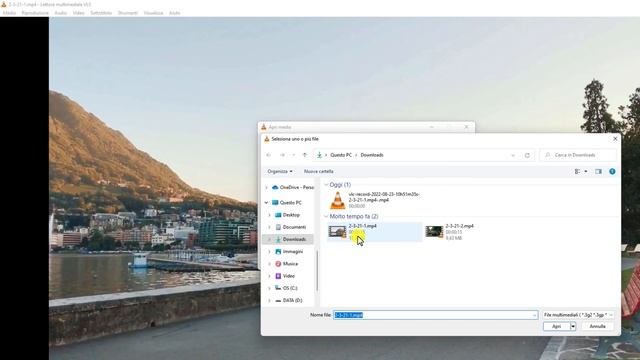The height and width of the screenshot is (360, 640).
Task: Select Video folder in the sidebar
Action: coord(284,276)
